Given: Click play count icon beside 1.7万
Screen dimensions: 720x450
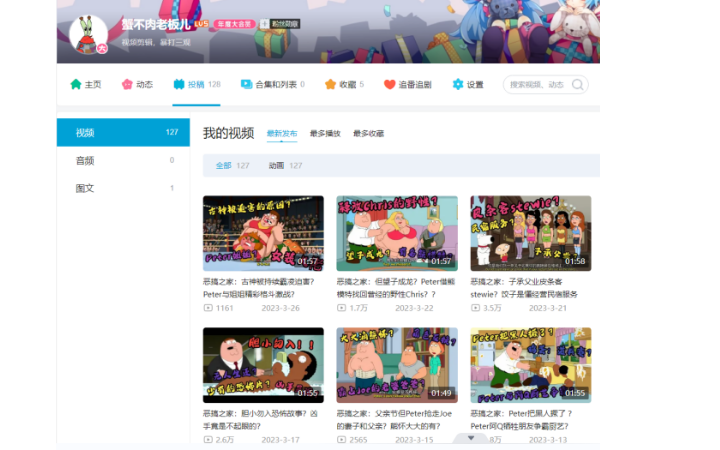Looking at the screenshot, I should pyautogui.click(x=341, y=308).
